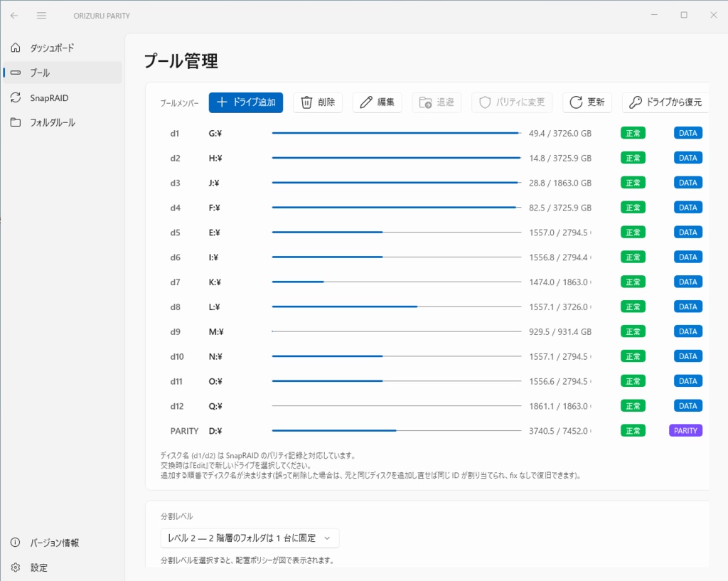This screenshot has width=728, height=581.
Task: Select drive row d4 F:¥
Action: tap(434, 208)
